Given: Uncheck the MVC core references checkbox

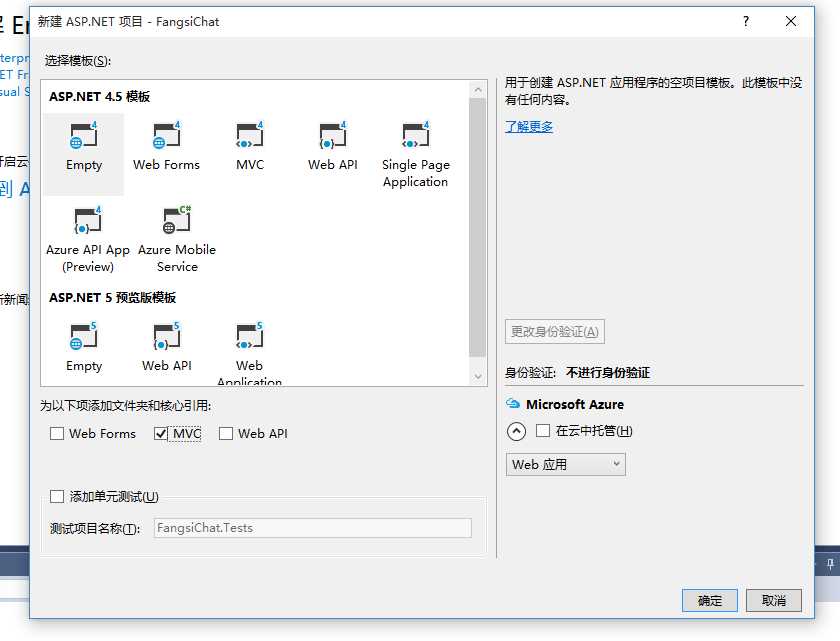Looking at the screenshot, I should [x=161, y=433].
